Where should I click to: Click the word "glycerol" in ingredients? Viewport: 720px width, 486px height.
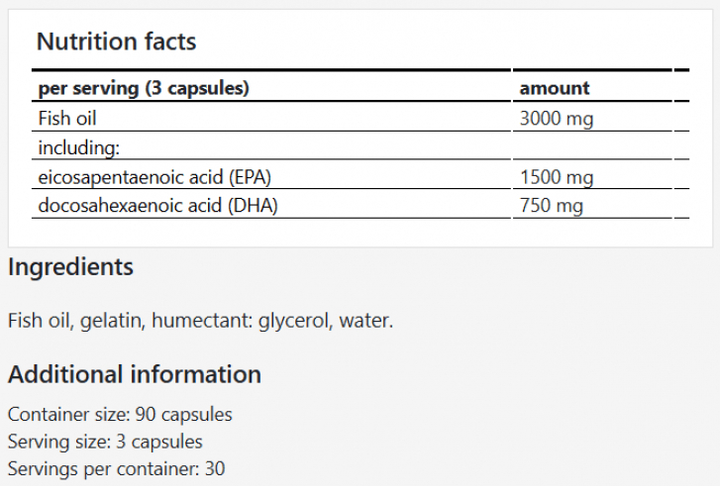(x=294, y=321)
